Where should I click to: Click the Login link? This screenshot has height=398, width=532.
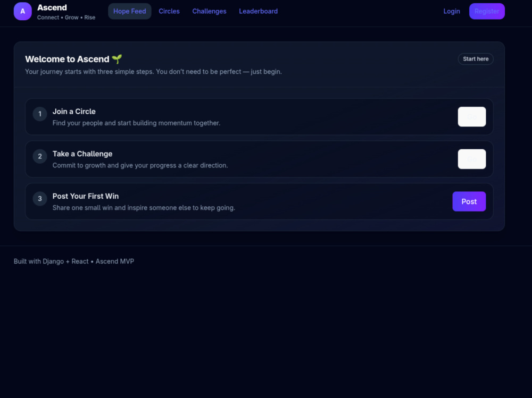(452, 11)
